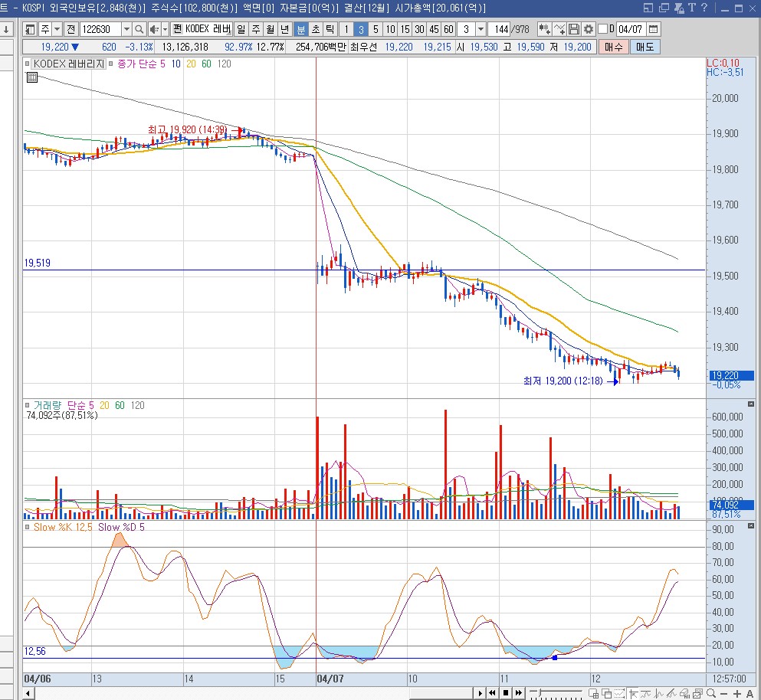Click the add line indicator icon

[x=559, y=29]
